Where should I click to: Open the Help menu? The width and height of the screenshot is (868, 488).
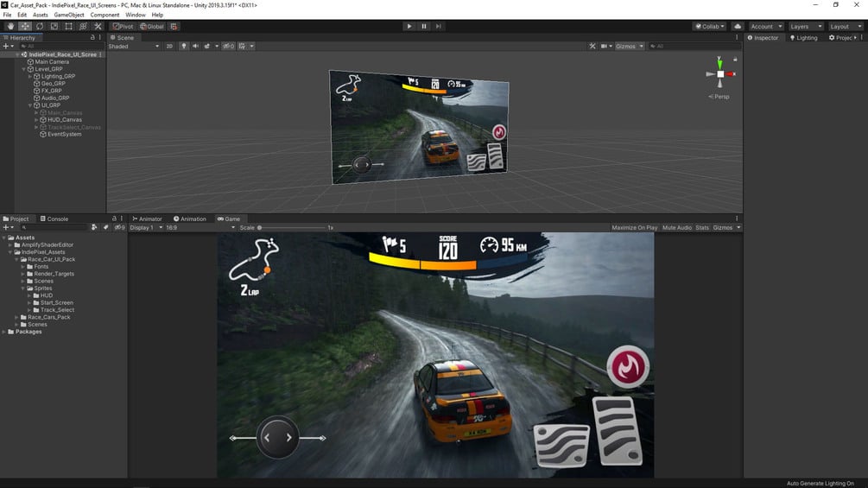pyautogui.click(x=157, y=15)
